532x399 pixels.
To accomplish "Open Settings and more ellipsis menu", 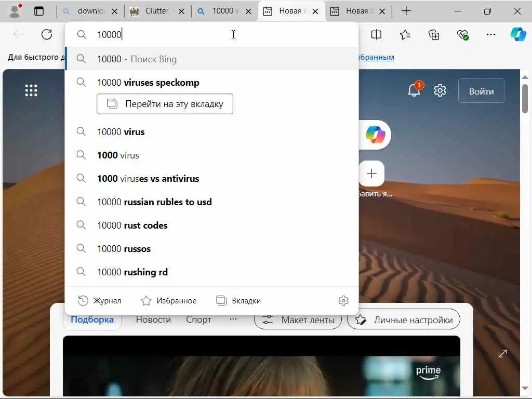I will click(x=491, y=35).
